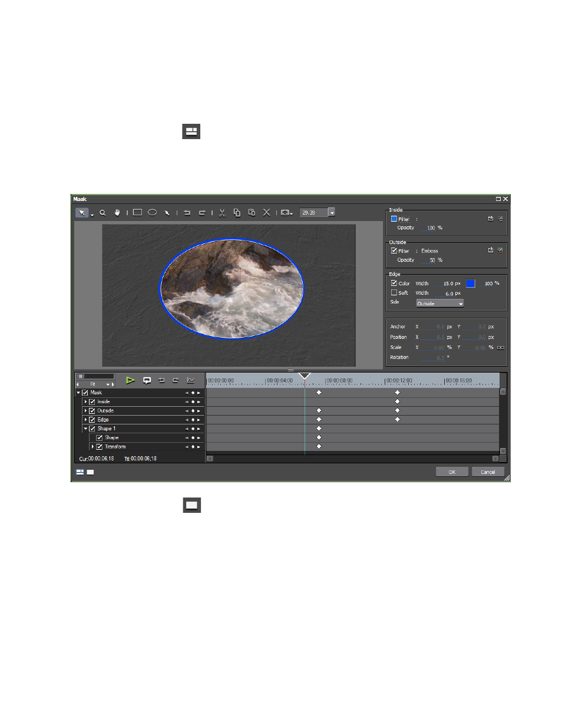The height and width of the screenshot is (728, 562).
Task: Enable the Edge Soft checkbox
Action: tap(394, 292)
